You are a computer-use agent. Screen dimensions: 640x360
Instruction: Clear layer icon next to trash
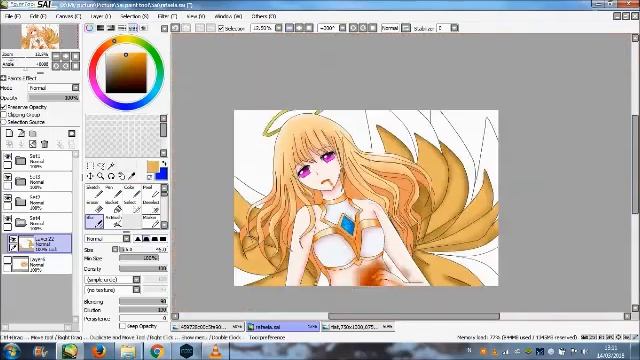(33, 144)
